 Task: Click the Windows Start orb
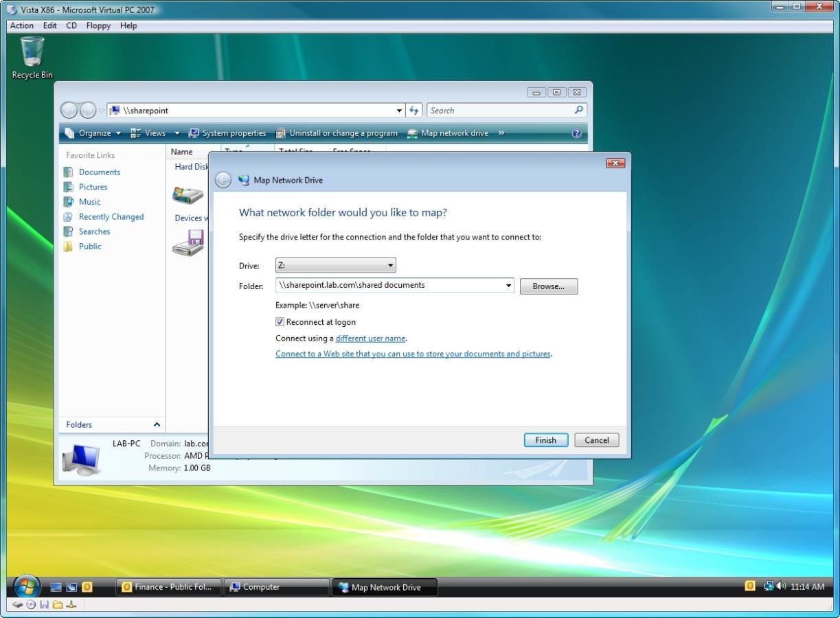(27, 587)
